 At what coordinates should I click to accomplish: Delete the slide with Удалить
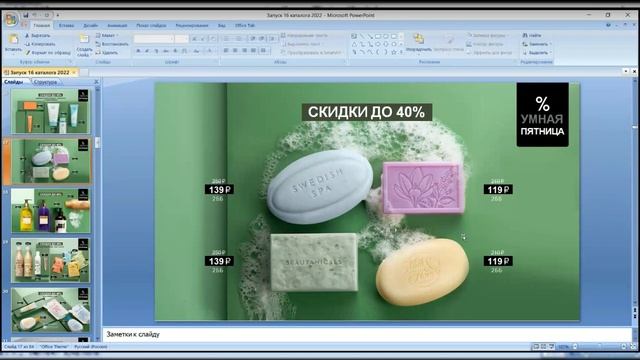(x=107, y=53)
